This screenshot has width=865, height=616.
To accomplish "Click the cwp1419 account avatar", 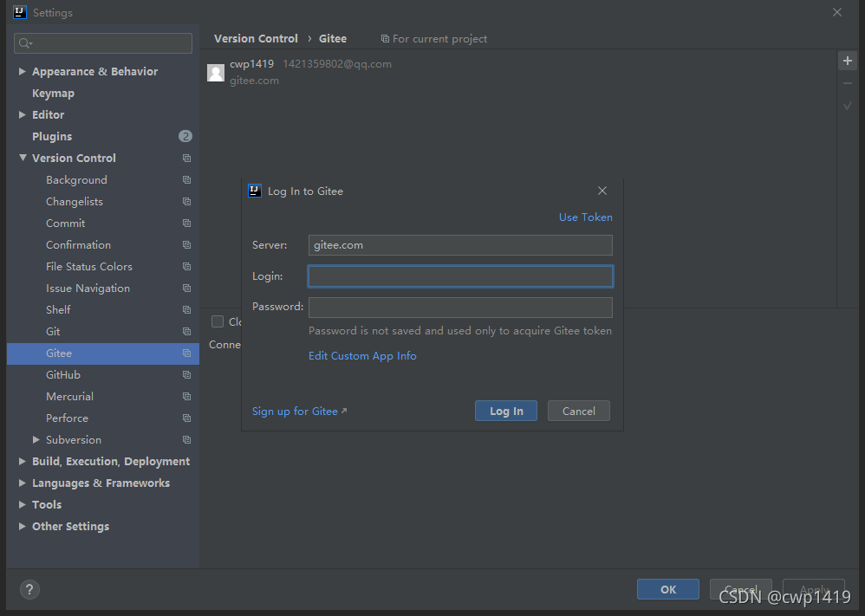I will (216, 72).
